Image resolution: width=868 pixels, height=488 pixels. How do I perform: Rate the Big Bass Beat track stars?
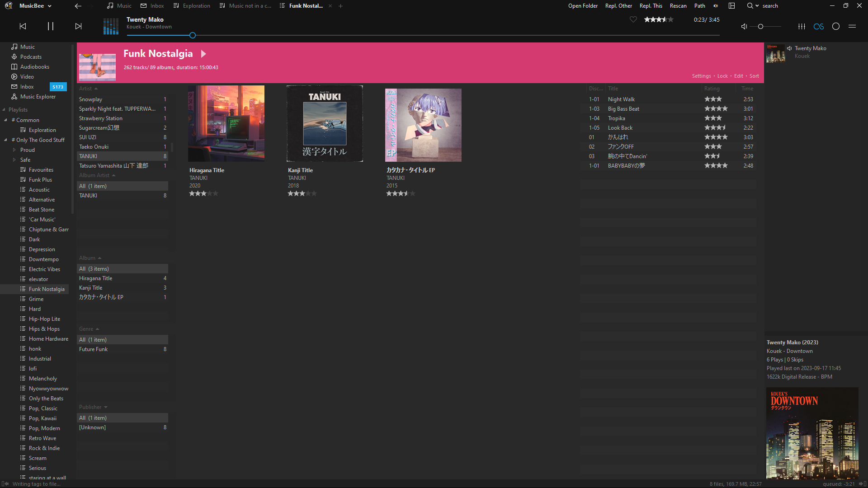pyautogui.click(x=716, y=109)
